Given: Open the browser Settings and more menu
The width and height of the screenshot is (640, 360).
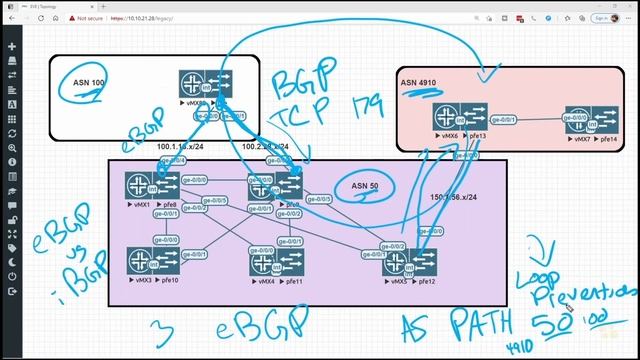Looking at the screenshot, I should coord(629,18).
